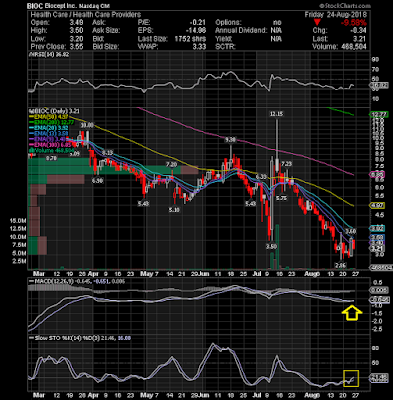Click the 90 level on RSI axis
This screenshot has height=400, width=393.
click(375, 60)
